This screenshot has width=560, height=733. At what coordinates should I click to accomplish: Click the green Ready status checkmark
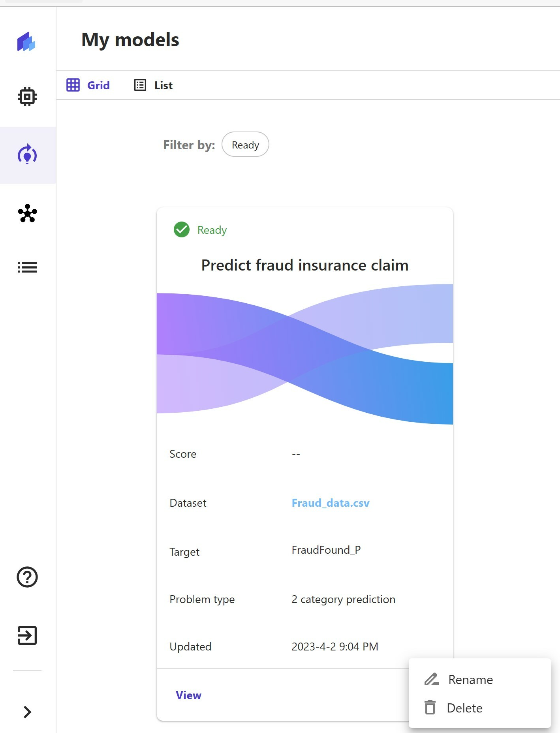point(182,229)
